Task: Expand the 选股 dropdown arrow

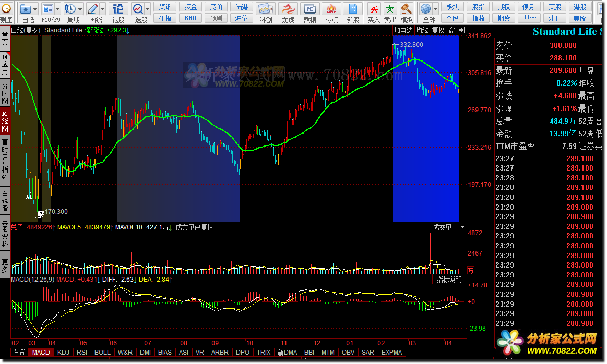Action: coord(148,8)
